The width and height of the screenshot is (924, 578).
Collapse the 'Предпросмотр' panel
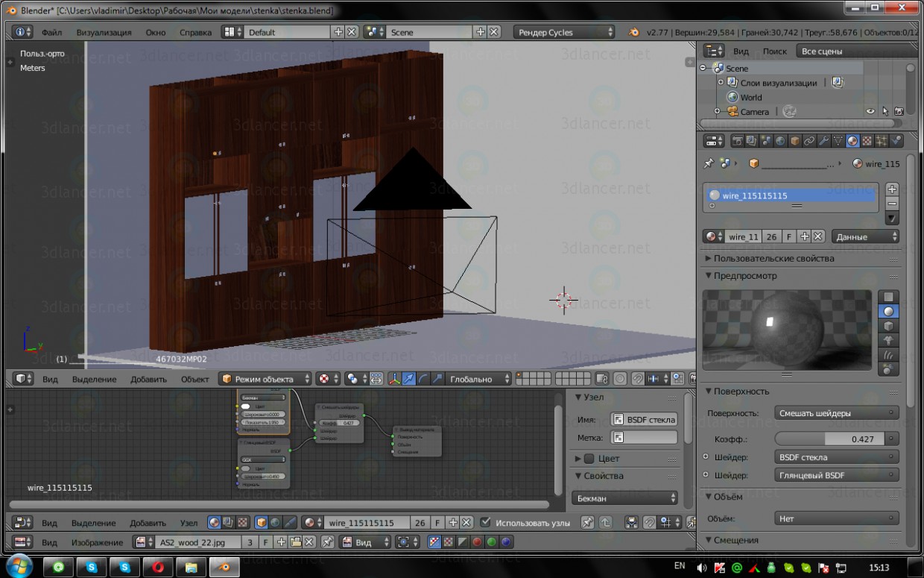tap(741, 275)
